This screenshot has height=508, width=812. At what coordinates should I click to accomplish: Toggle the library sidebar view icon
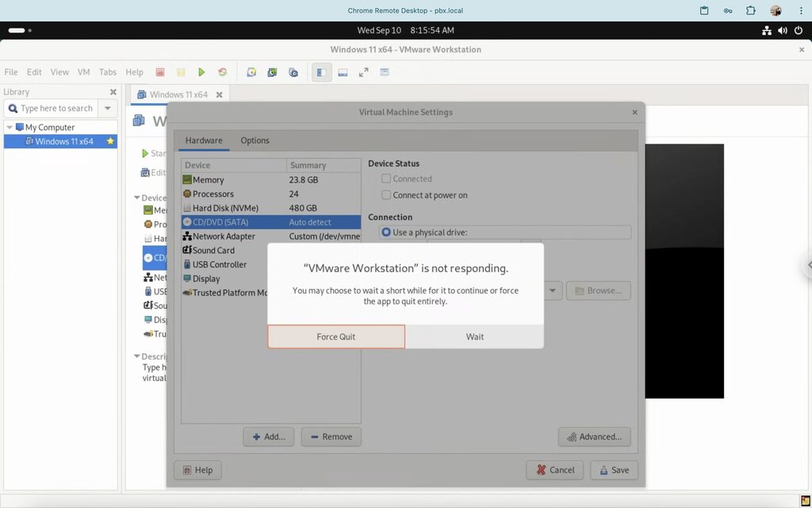coord(321,72)
